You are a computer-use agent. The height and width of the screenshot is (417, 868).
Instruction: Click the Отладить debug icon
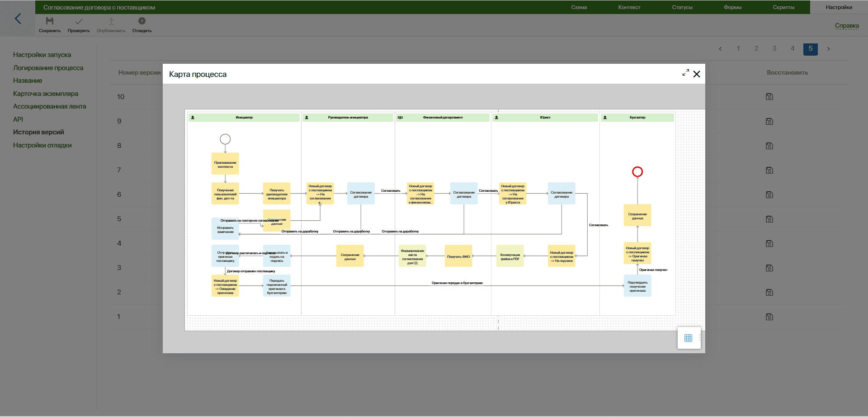point(142,21)
